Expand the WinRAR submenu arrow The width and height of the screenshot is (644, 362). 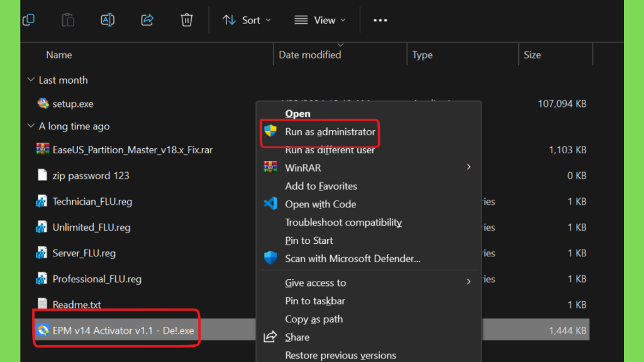469,167
